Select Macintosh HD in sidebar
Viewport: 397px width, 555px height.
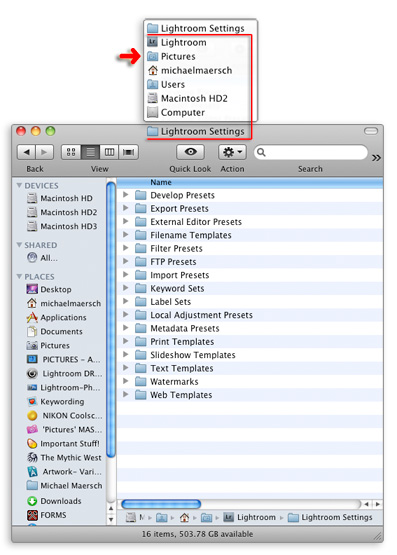tap(60, 198)
